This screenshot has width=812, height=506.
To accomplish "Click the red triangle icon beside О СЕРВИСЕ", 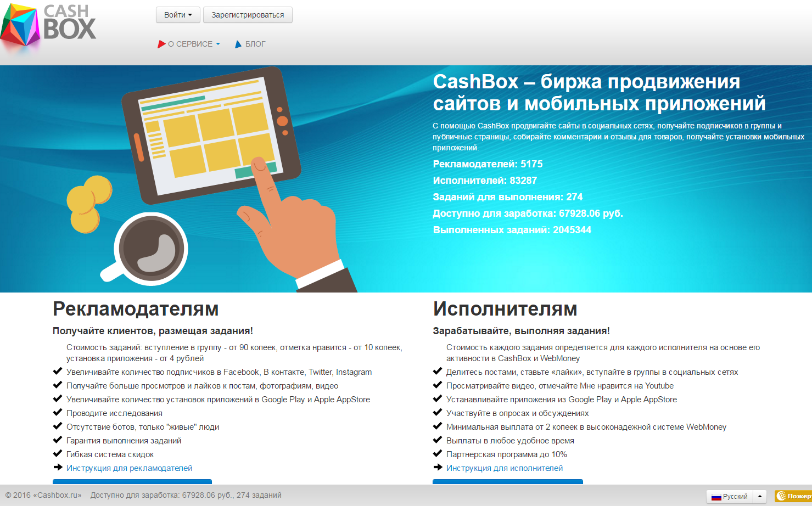I will [161, 44].
